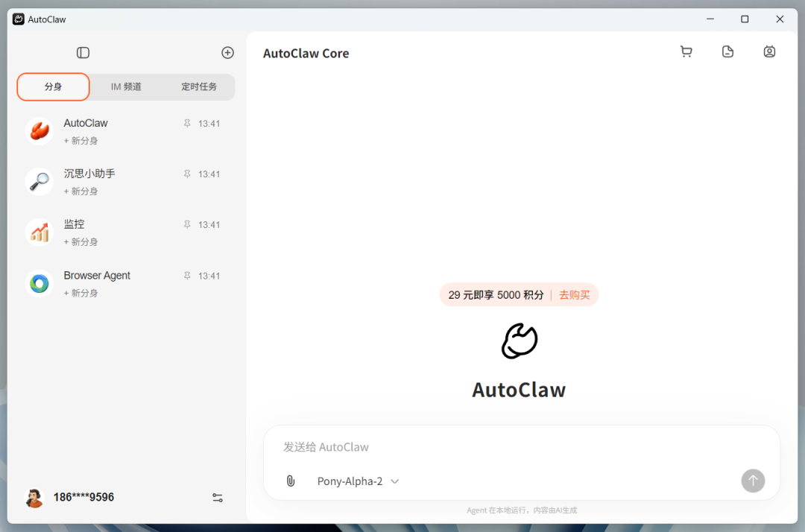Click the AutoClaw logo above the welcome text

click(x=519, y=341)
